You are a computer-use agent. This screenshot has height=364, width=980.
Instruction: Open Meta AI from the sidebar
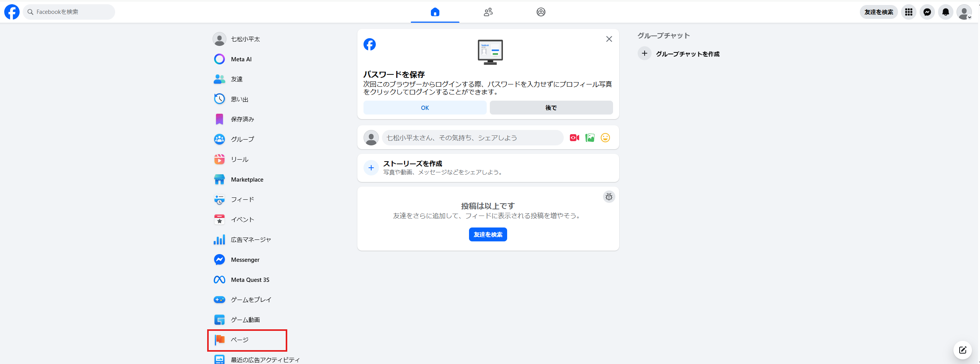(241, 59)
